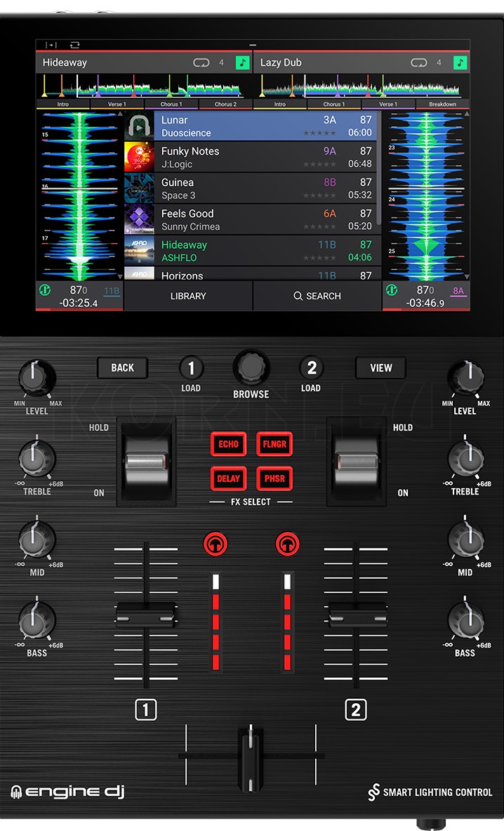Click the channel 2 volume fader

(357, 615)
